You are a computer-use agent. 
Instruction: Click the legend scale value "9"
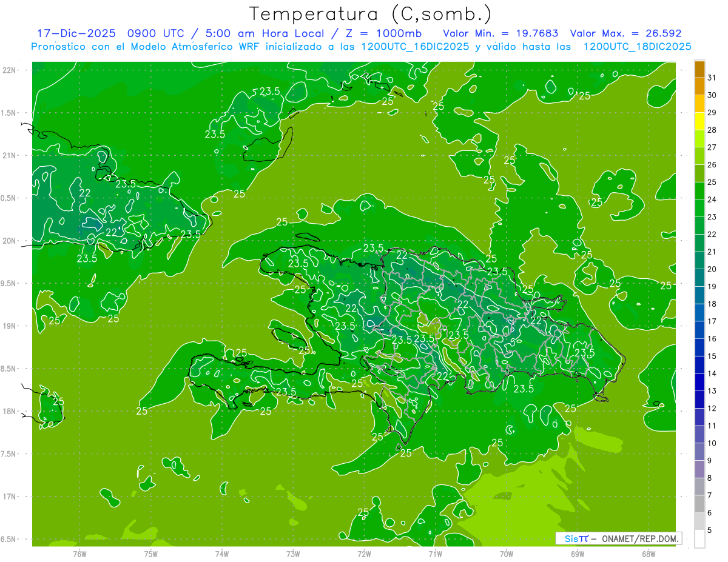click(710, 461)
